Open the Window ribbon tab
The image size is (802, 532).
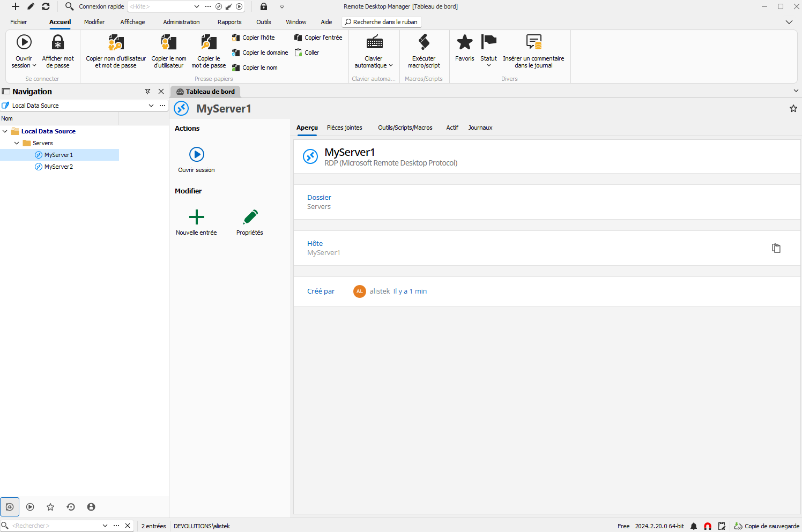(x=296, y=22)
